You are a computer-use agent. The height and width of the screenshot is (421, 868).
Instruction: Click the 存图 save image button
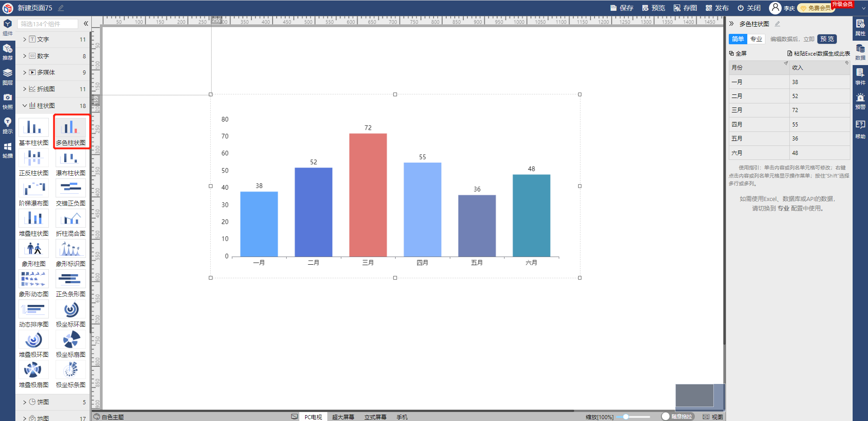tap(685, 8)
